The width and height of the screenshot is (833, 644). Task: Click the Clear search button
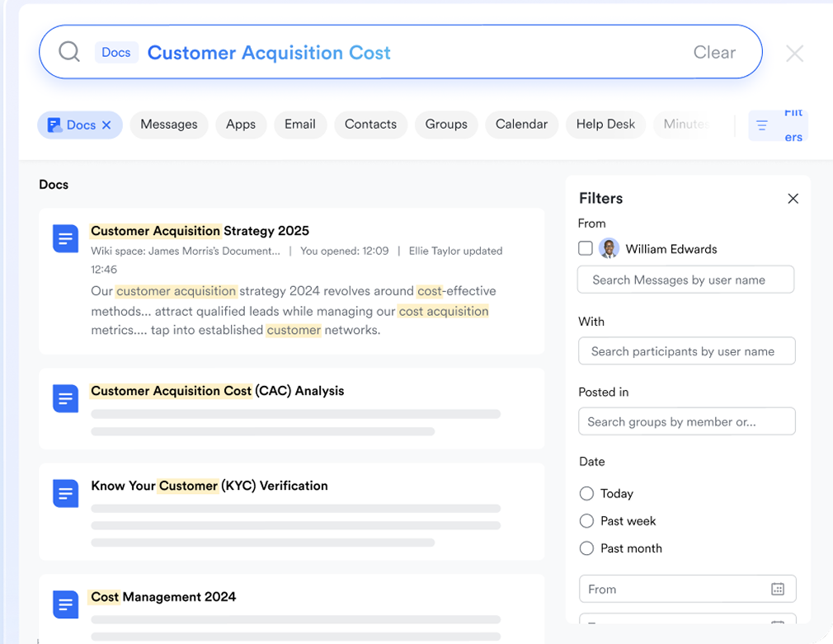coord(713,53)
